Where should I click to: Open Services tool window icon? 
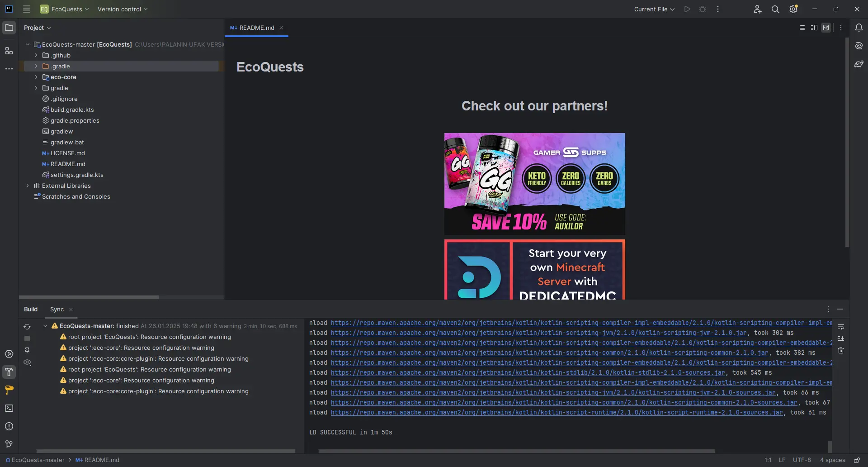pyautogui.click(x=9, y=354)
